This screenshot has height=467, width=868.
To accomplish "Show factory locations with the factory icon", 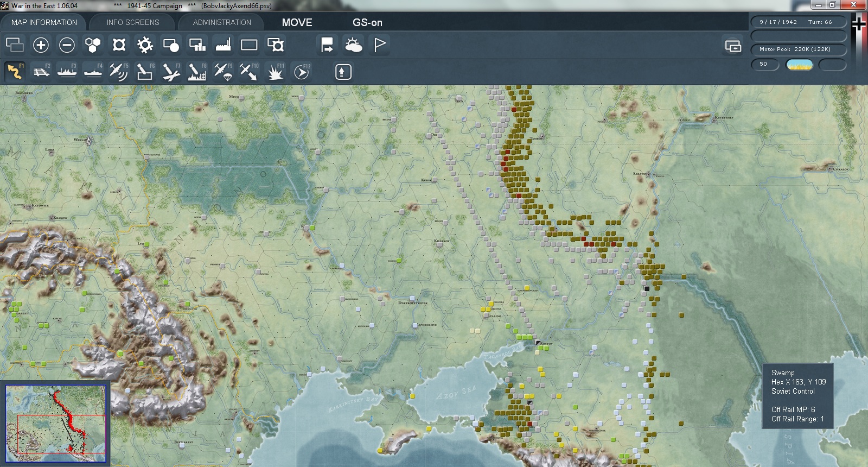I will click(223, 45).
